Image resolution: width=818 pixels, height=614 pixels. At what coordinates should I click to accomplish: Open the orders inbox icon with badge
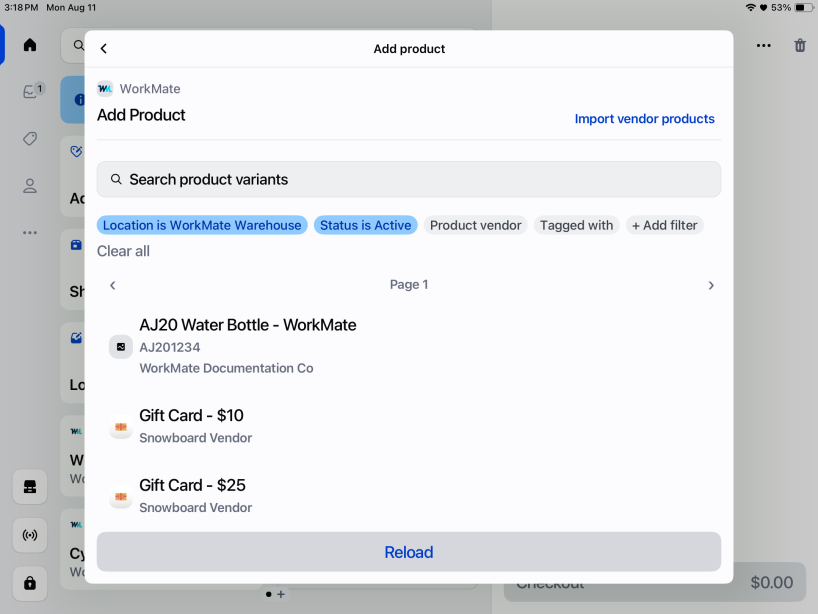tap(32, 91)
